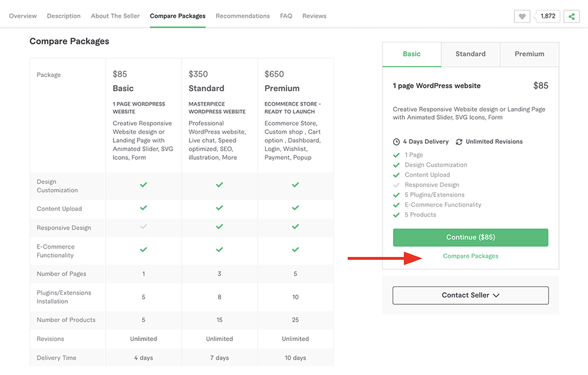Click the clock icon beside 4 Days Delivery

[396, 142]
